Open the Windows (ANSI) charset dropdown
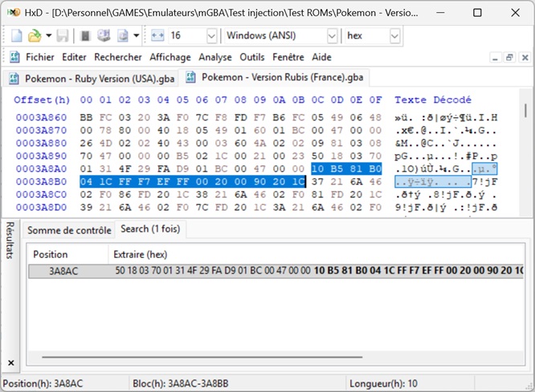The image size is (535, 392). pos(332,36)
